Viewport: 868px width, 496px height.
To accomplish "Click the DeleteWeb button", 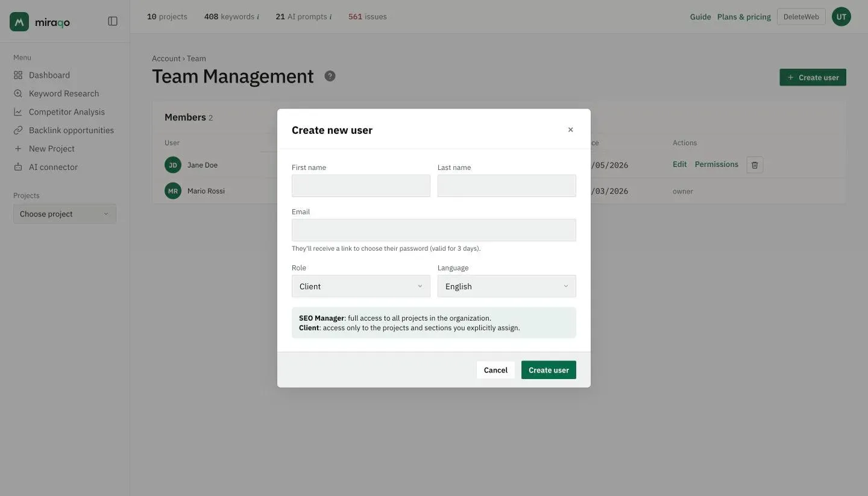I will tap(801, 17).
